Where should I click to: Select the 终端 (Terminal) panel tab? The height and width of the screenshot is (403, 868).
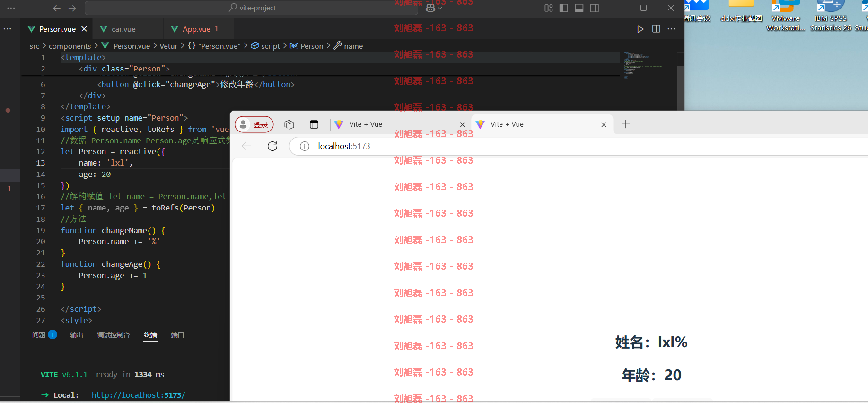pyautogui.click(x=150, y=335)
